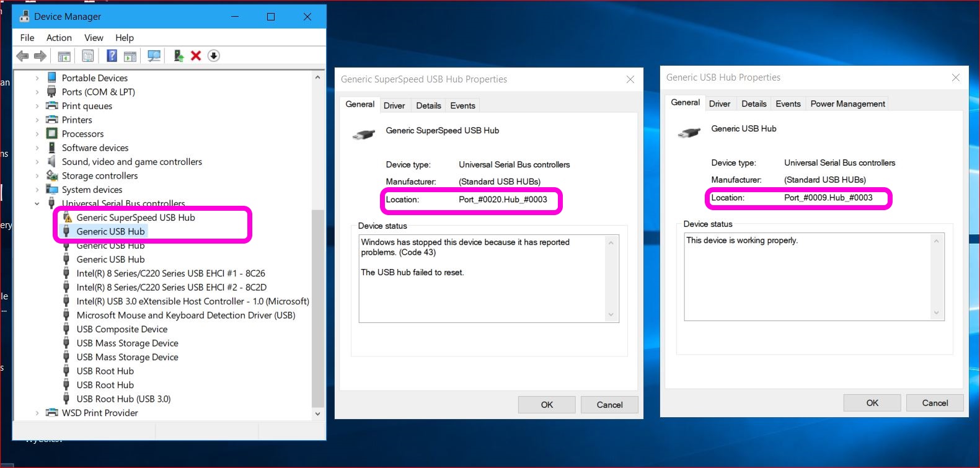Screen dimensions: 980x468
Task: Close the Generic SuperSpeed USB Hub Properties dialog
Action: pos(630,79)
